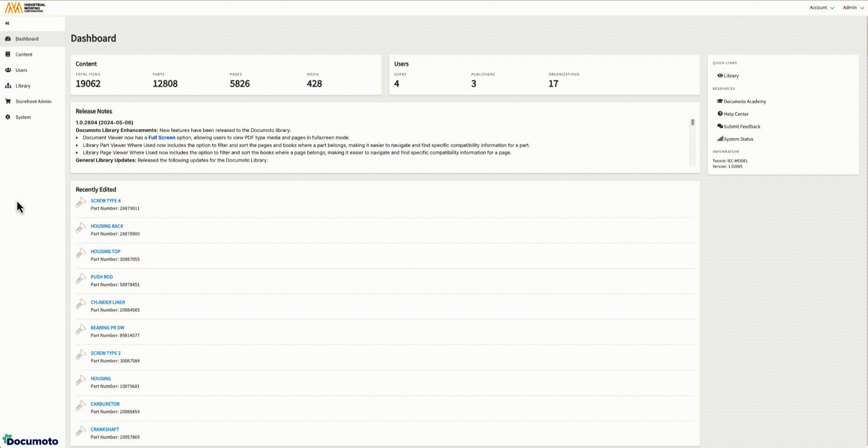This screenshot has height=448, width=868.
Task: Open the CRANKSHAFT recently edited part
Action: (105, 429)
